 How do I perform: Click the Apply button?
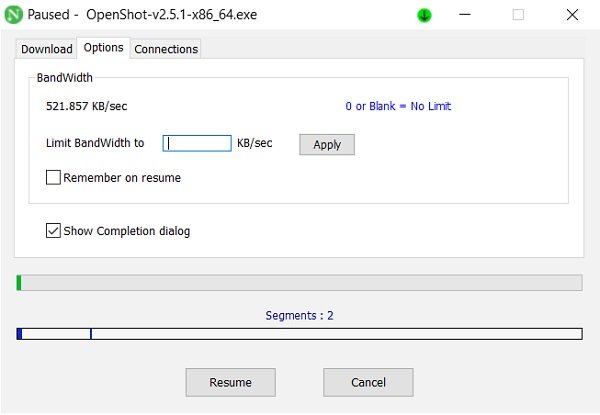click(x=327, y=145)
